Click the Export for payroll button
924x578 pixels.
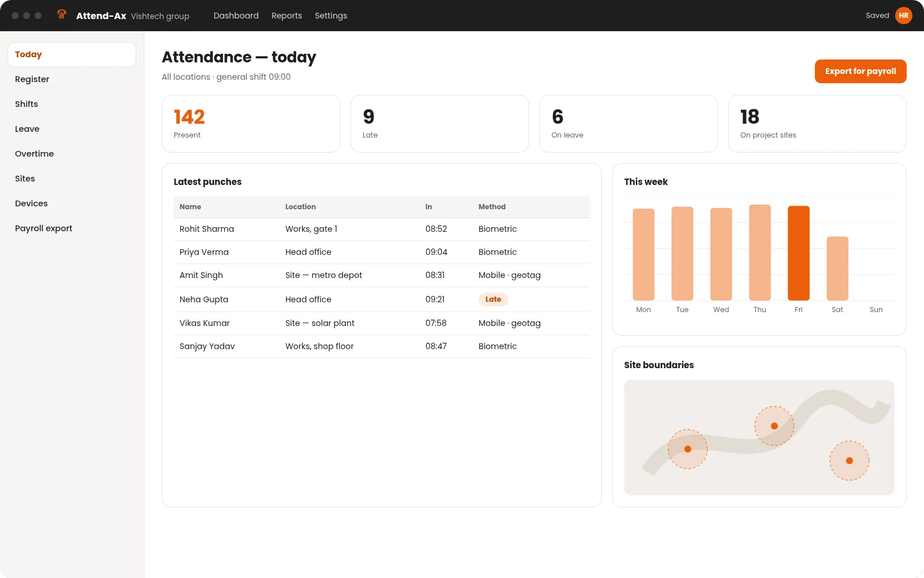click(860, 71)
